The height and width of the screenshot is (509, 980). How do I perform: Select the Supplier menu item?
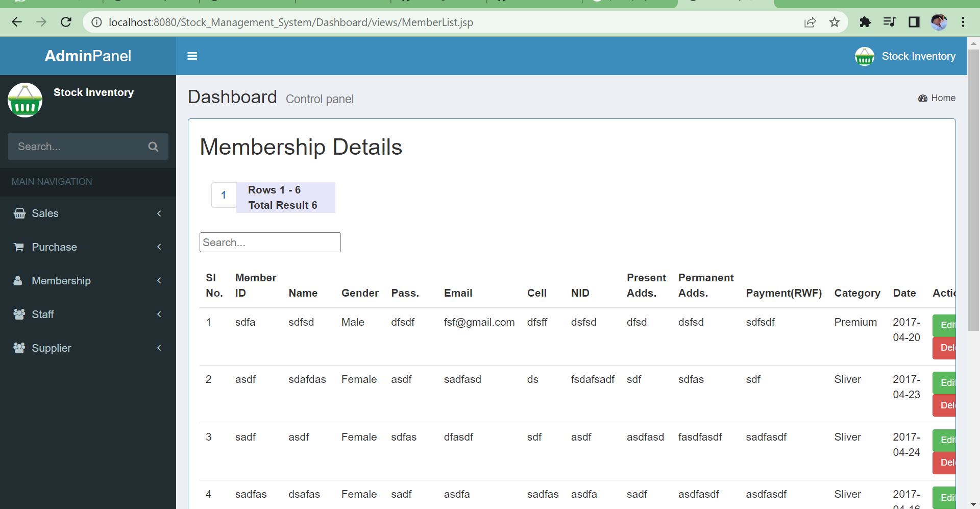pyautogui.click(x=51, y=348)
